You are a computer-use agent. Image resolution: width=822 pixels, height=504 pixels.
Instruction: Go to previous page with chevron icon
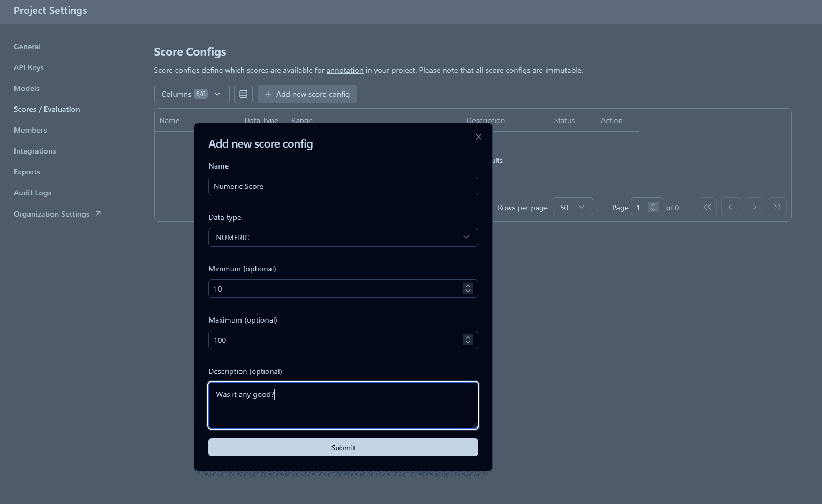tap(730, 207)
